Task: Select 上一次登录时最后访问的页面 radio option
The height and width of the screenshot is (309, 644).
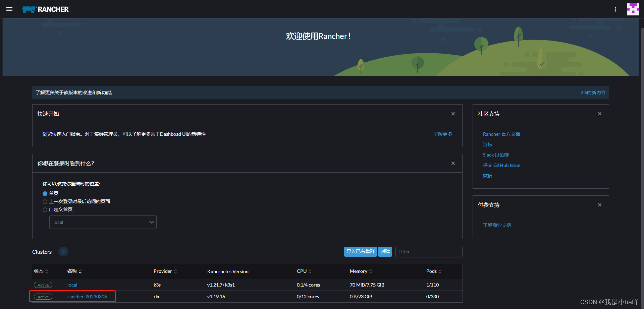Action: [45, 202]
